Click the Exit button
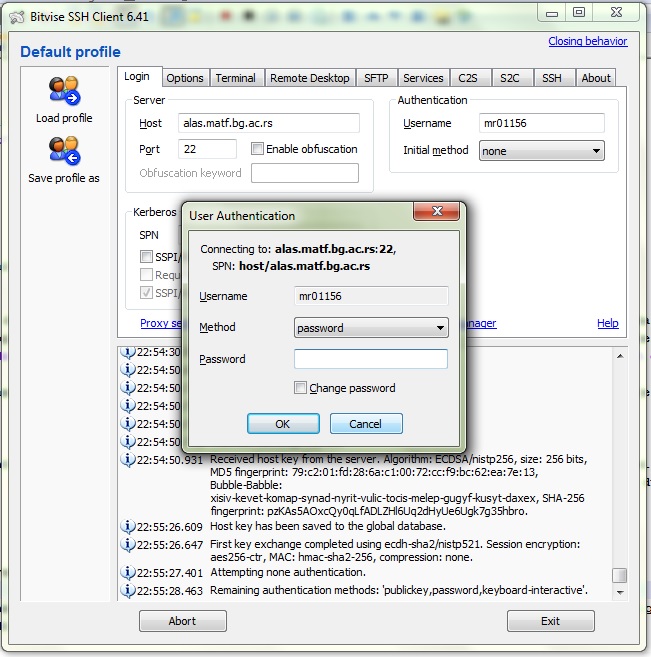651x657 pixels. click(550, 621)
